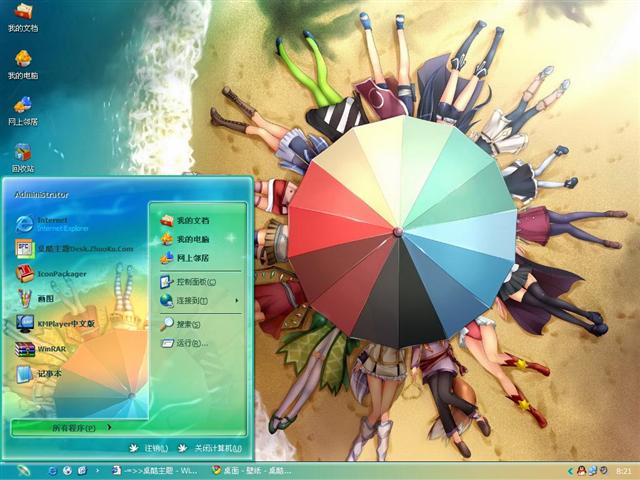Click 关闭计算机 shut down button
Viewport: 640px width, 480px height.
click(209, 448)
